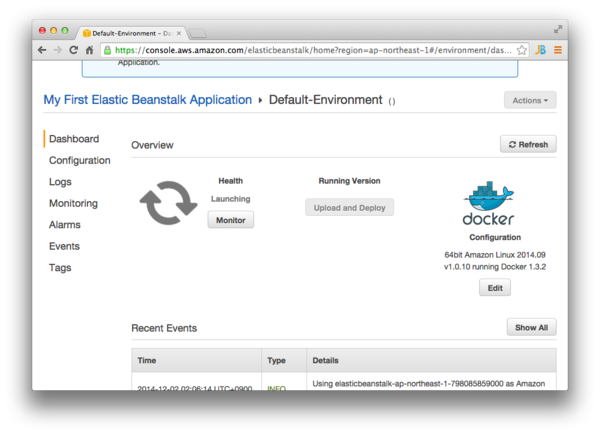The image size is (600, 435).
Task: Click the Running Version label
Action: point(349,181)
